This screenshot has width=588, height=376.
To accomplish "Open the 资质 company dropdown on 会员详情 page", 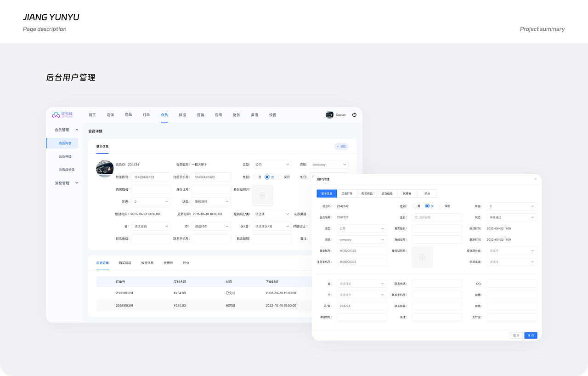I will click(x=329, y=165).
